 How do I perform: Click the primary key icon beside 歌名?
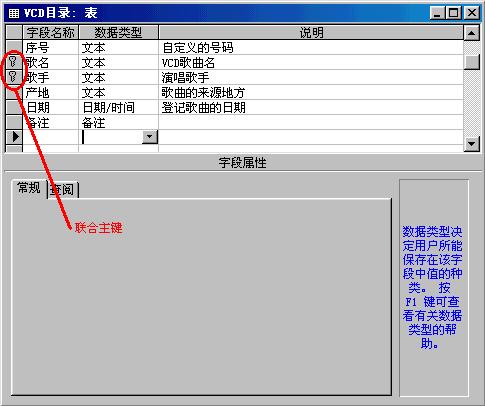click(13, 62)
